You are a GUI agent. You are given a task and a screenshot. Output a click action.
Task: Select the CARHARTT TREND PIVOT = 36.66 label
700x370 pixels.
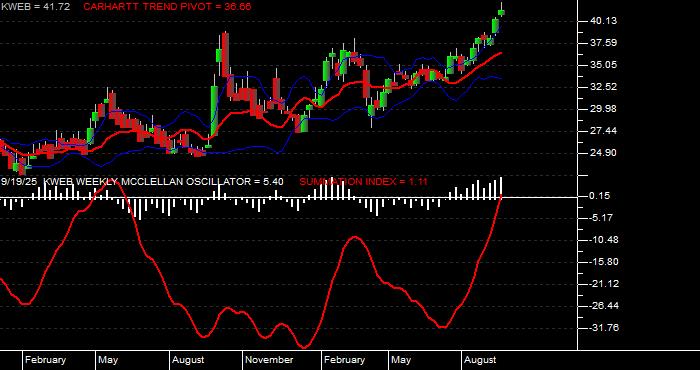167,7
